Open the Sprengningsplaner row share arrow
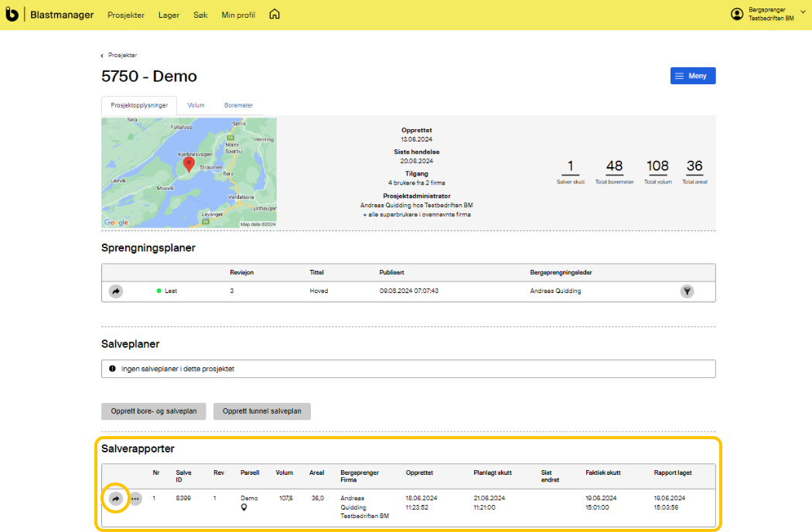Image resolution: width=812 pixels, height=532 pixels. 115,292
